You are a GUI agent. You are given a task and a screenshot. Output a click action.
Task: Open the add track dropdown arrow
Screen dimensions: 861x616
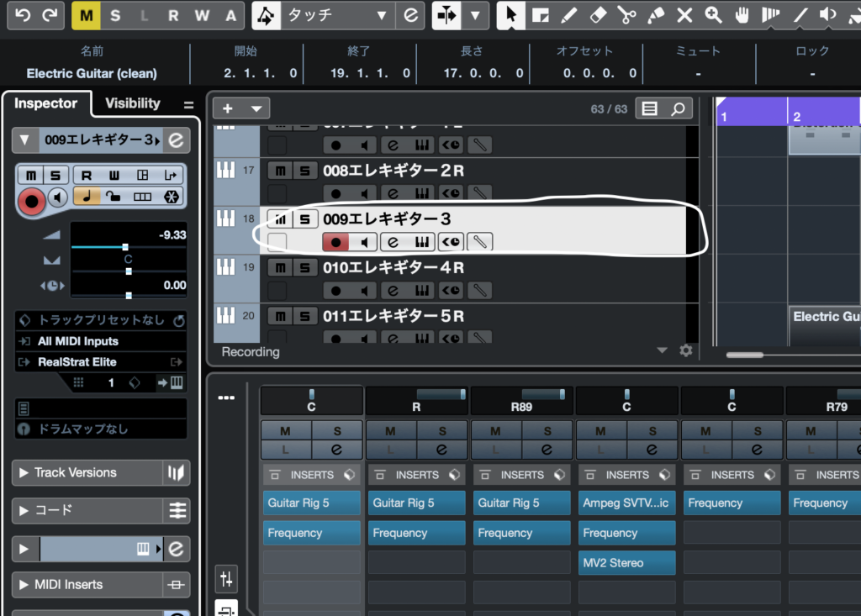(x=256, y=108)
